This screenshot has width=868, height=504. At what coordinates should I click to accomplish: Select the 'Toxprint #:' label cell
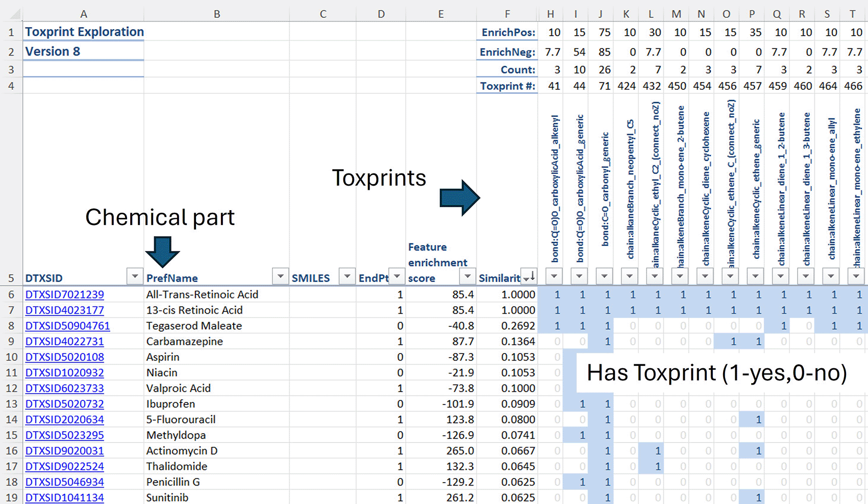(507, 86)
